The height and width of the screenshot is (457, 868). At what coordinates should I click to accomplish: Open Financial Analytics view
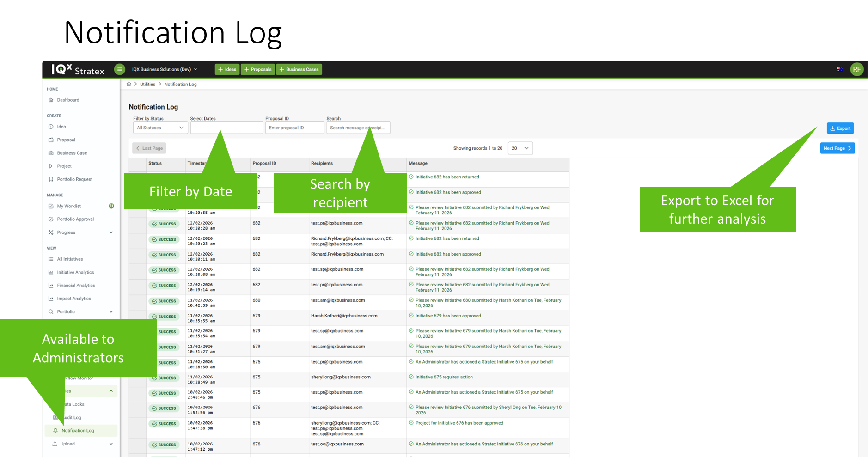76,286
